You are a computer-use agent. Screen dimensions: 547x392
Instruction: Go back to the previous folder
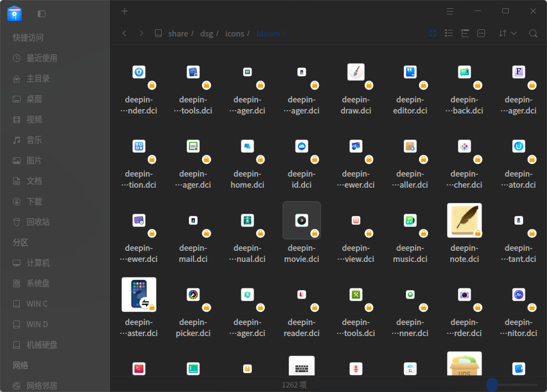125,33
